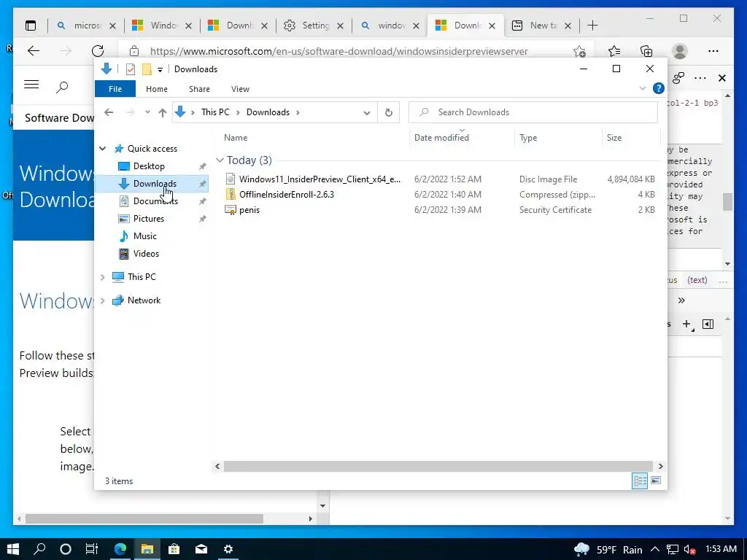Click This PC in the address breadcrumb
This screenshot has height=560, width=747.
(215, 112)
